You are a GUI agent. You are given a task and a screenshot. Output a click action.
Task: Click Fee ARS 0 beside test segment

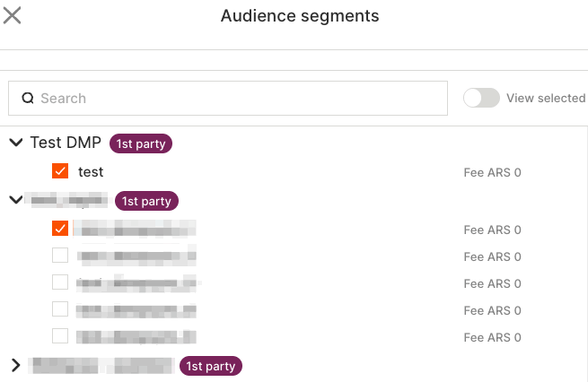point(492,172)
